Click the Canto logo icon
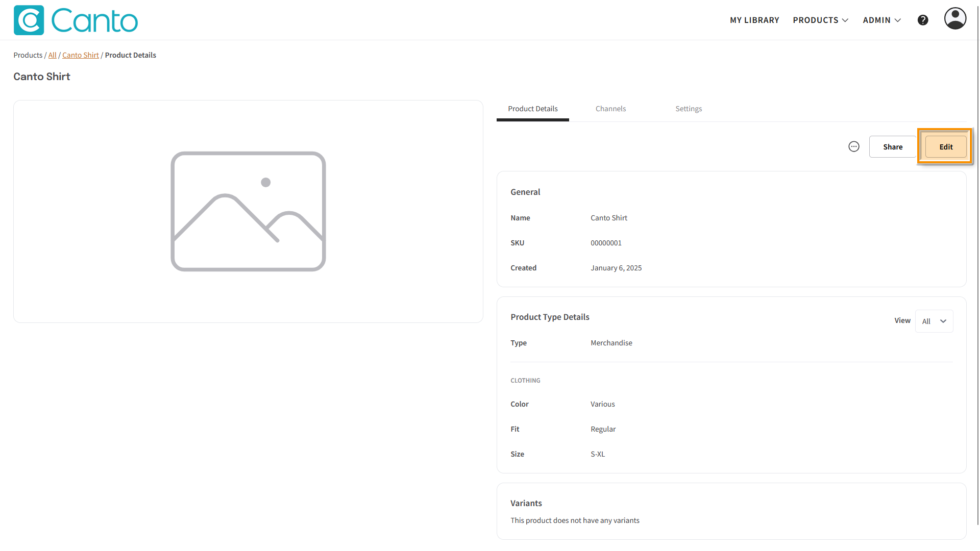The height and width of the screenshot is (551, 980). 29,20
